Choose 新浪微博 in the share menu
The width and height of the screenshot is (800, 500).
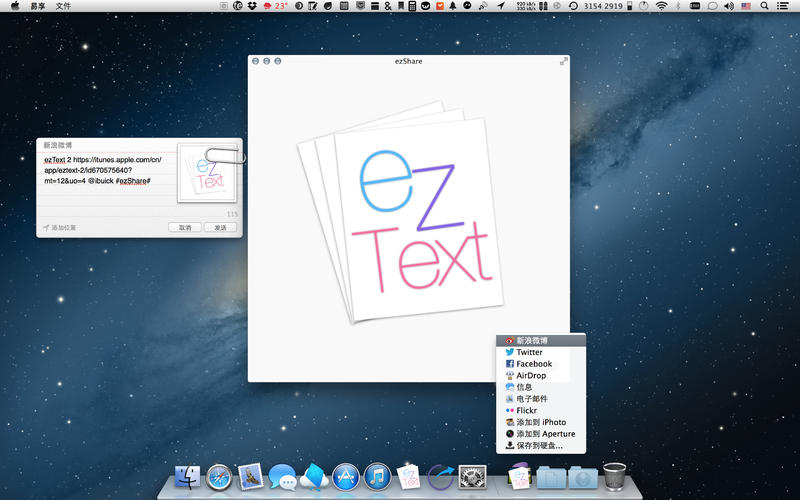[541, 340]
